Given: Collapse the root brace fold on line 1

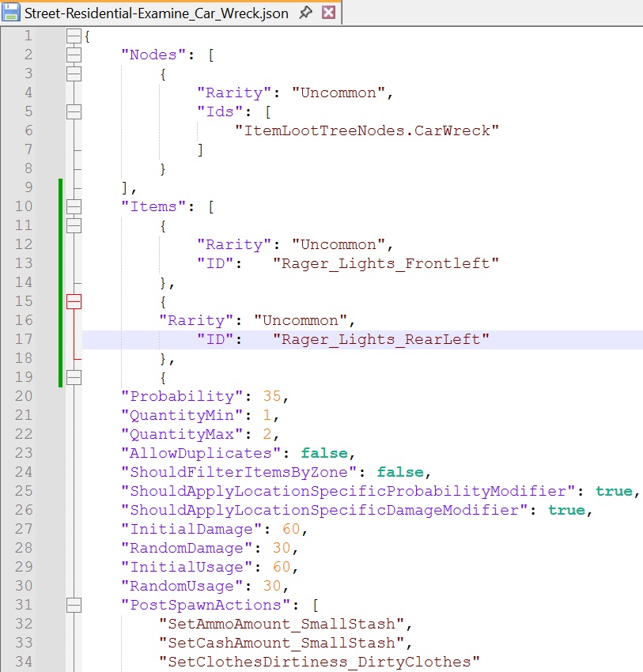Looking at the screenshot, I should [74, 36].
